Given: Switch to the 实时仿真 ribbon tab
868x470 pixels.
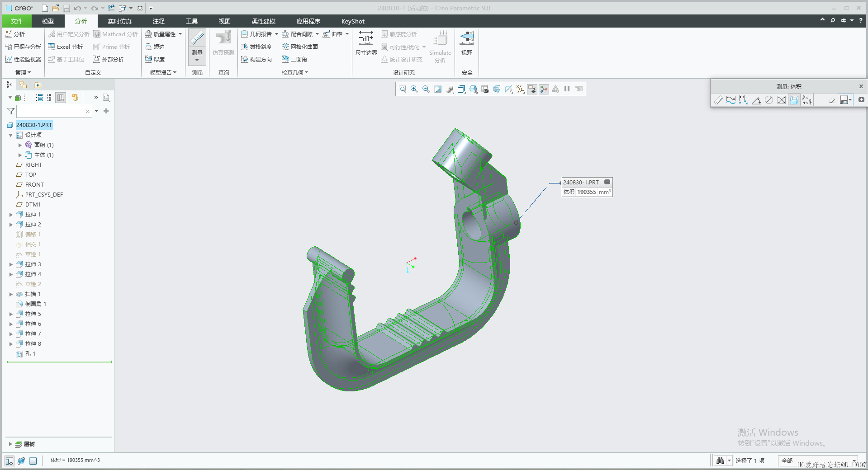Looking at the screenshot, I should (x=120, y=21).
